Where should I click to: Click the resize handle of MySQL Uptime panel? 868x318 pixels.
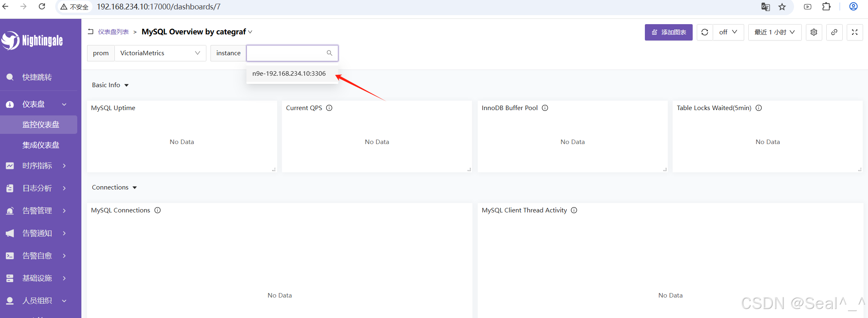[x=274, y=169]
